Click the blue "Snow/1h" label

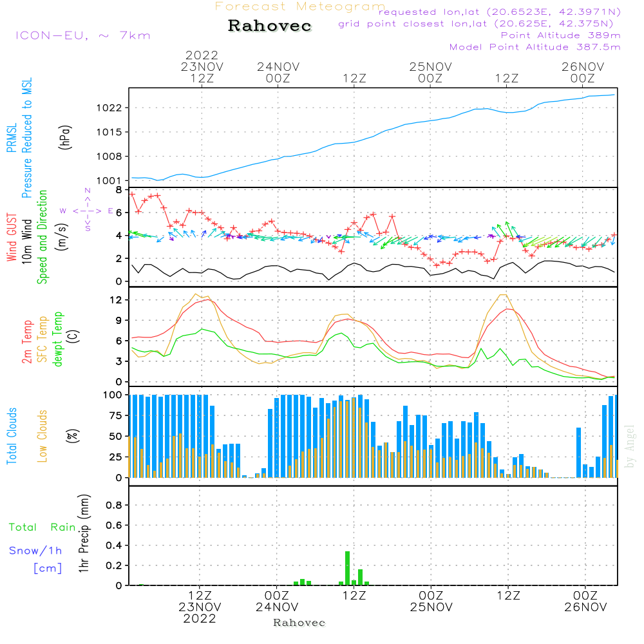[35, 551]
